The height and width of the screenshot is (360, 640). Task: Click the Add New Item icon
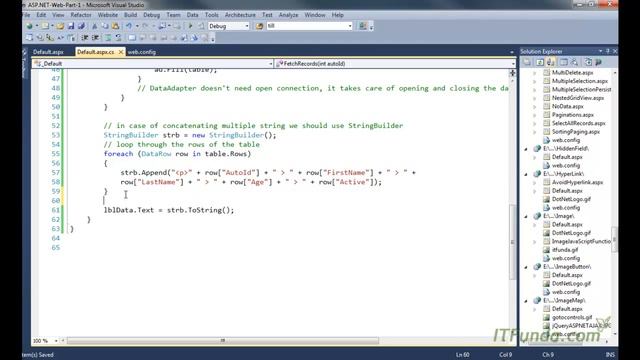(45, 26)
